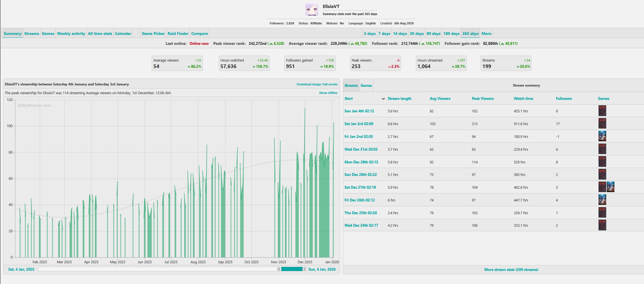
Task: Open the More time range options
Action: tap(486, 33)
